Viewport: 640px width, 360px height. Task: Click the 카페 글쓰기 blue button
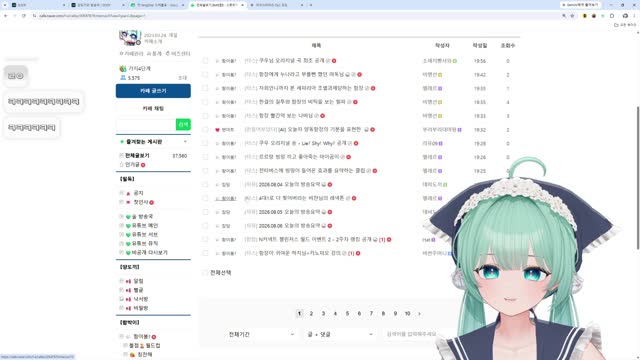click(153, 91)
